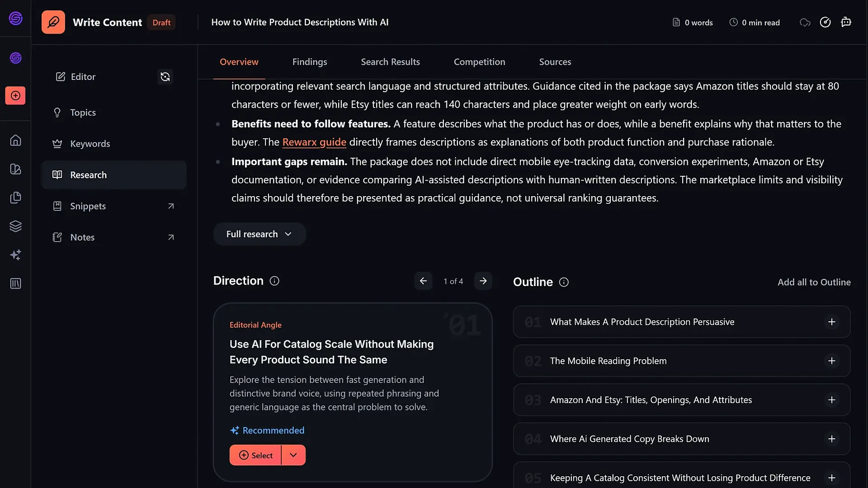Open the speed gauge icon in header

click(x=825, y=22)
